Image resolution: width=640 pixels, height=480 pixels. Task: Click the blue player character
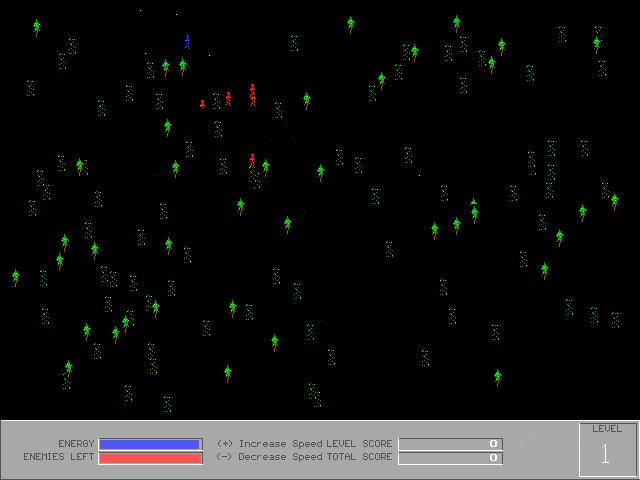pos(187,42)
